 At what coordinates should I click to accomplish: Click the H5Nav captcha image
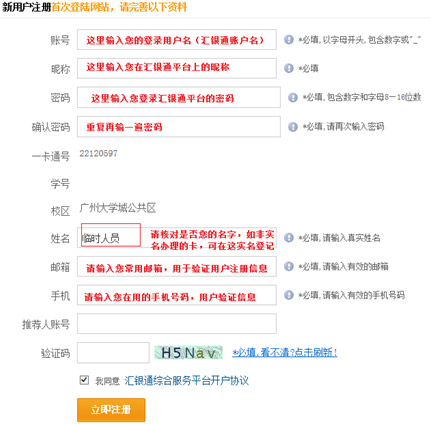(x=188, y=353)
